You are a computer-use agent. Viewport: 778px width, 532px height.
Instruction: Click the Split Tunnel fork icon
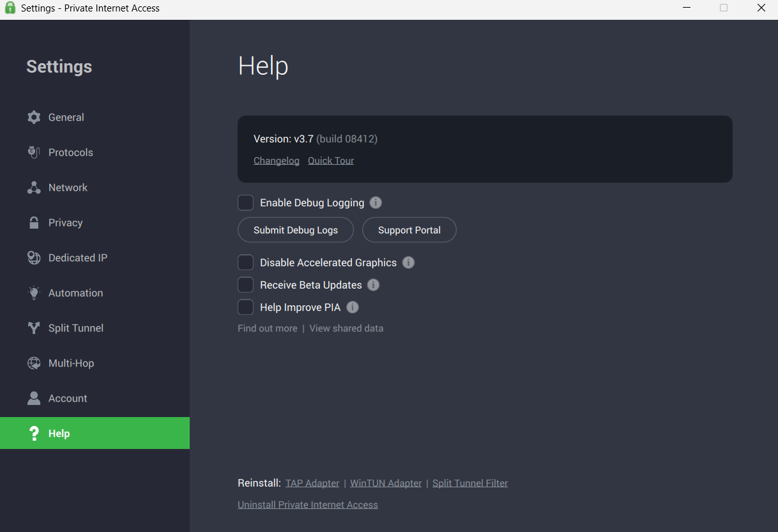pyautogui.click(x=34, y=328)
